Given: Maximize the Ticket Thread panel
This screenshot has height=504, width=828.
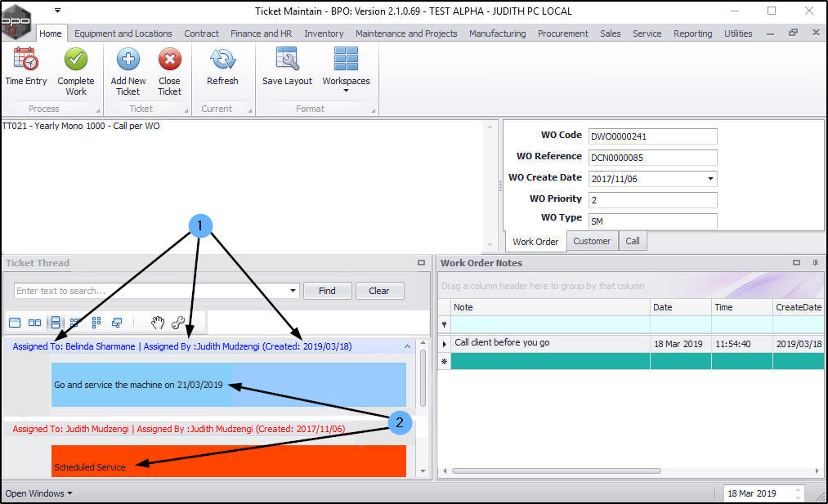Looking at the screenshot, I should coord(421,263).
